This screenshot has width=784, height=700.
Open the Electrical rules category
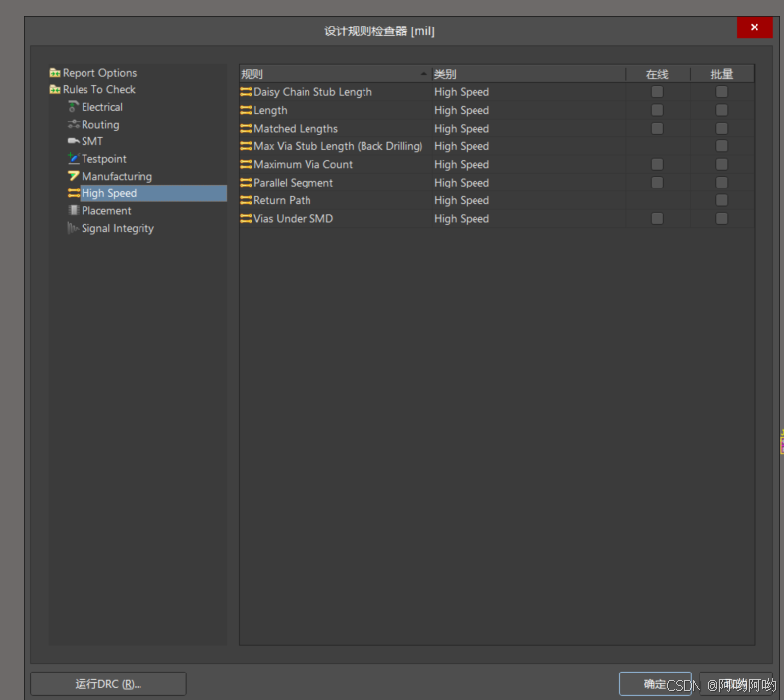[x=102, y=107]
